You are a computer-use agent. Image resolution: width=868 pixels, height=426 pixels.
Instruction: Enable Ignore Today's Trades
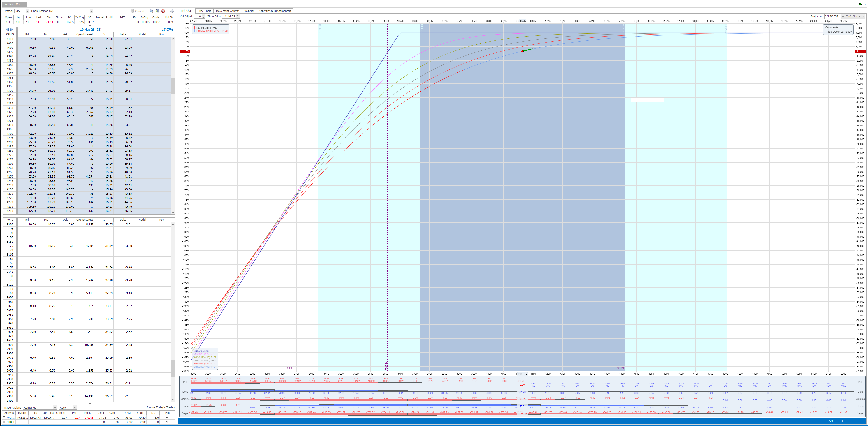click(144, 407)
